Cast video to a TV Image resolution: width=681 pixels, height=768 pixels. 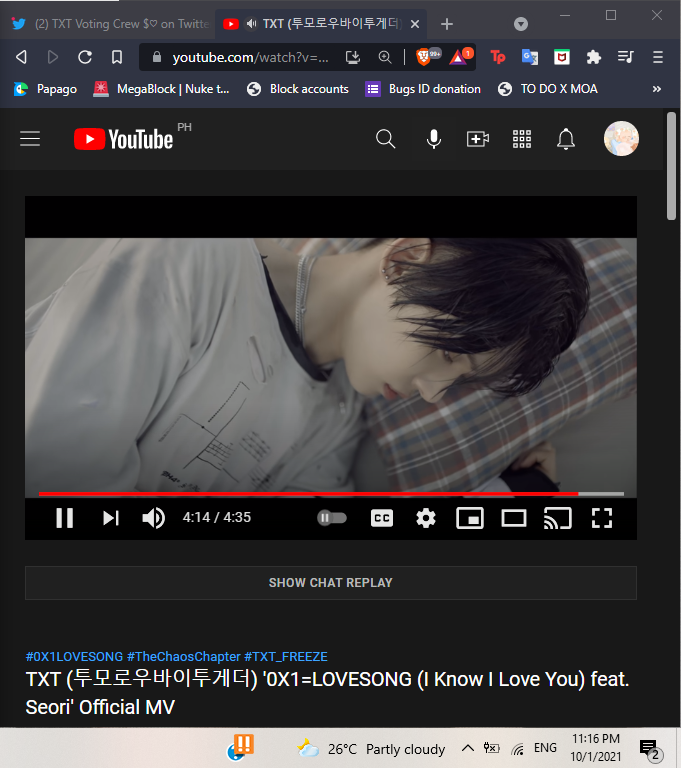[558, 518]
